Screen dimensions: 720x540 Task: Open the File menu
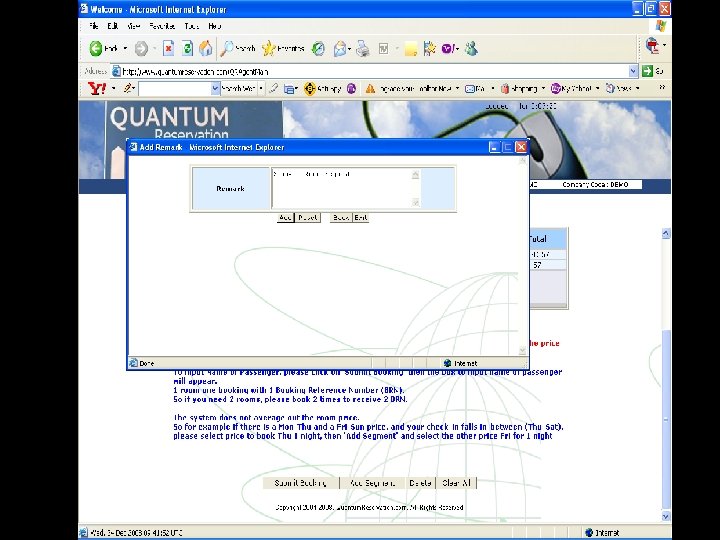click(94, 26)
